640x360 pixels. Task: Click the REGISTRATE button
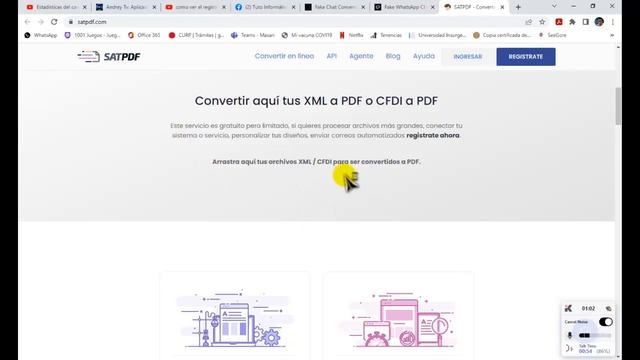point(526,57)
